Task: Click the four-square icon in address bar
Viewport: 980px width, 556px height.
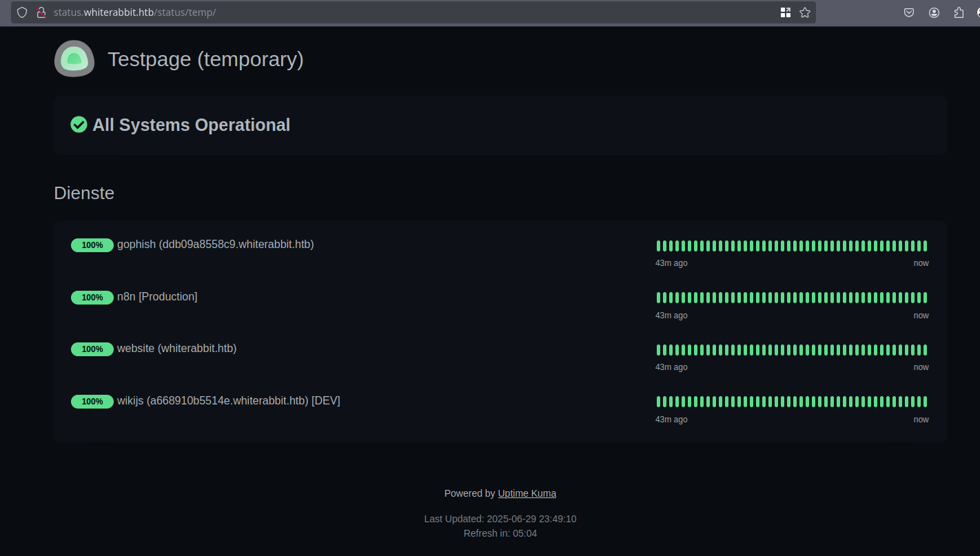Action: point(785,12)
